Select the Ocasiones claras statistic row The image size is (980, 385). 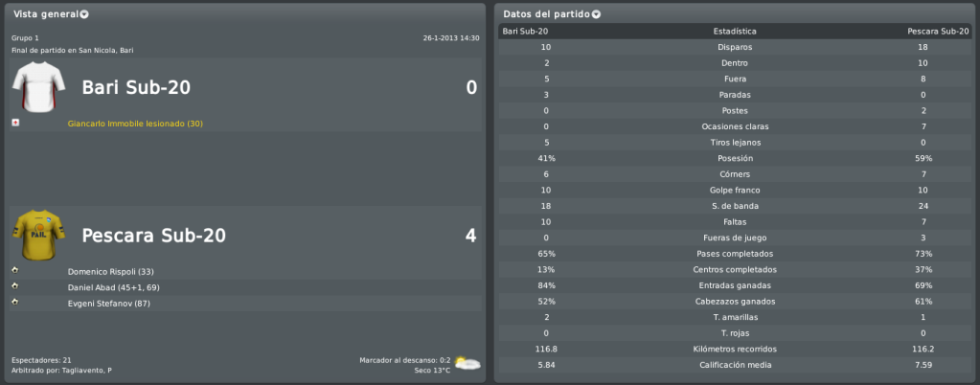(x=735, y=126)
